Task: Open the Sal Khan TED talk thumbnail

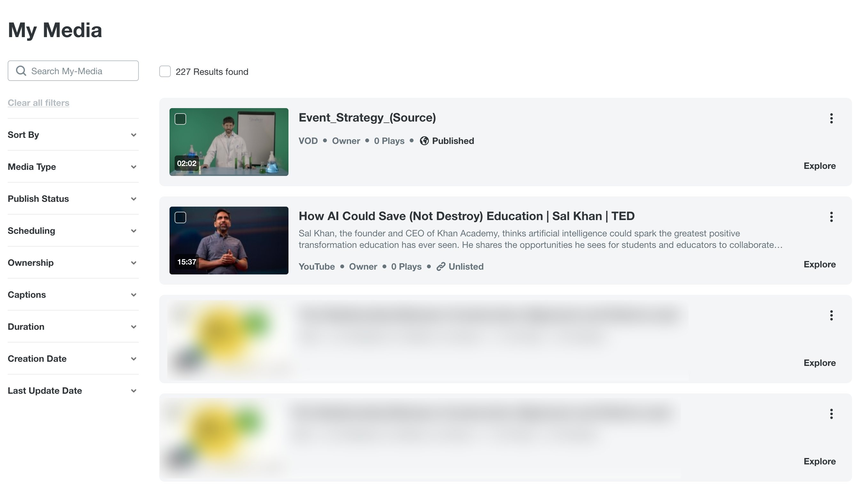Action: pos(229,240)
